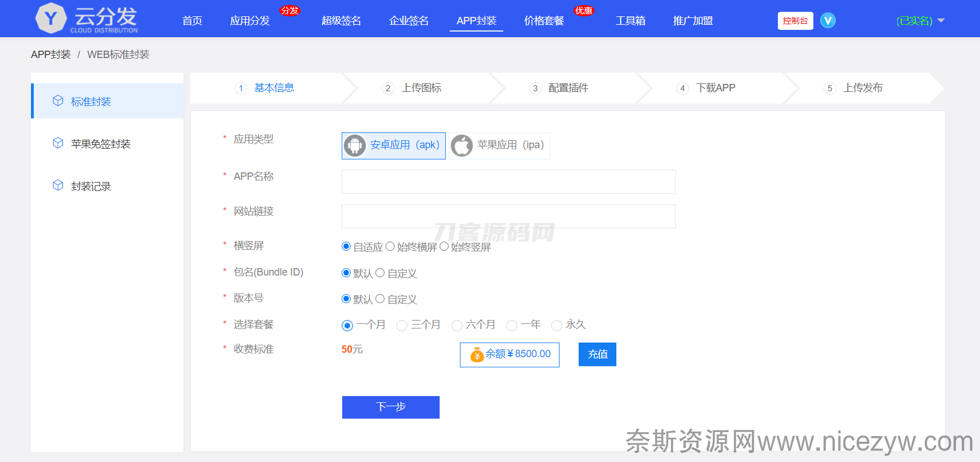This screenshot has width=980, height=462.
Task: Select the 六个月 package
Action: [457, 326]
